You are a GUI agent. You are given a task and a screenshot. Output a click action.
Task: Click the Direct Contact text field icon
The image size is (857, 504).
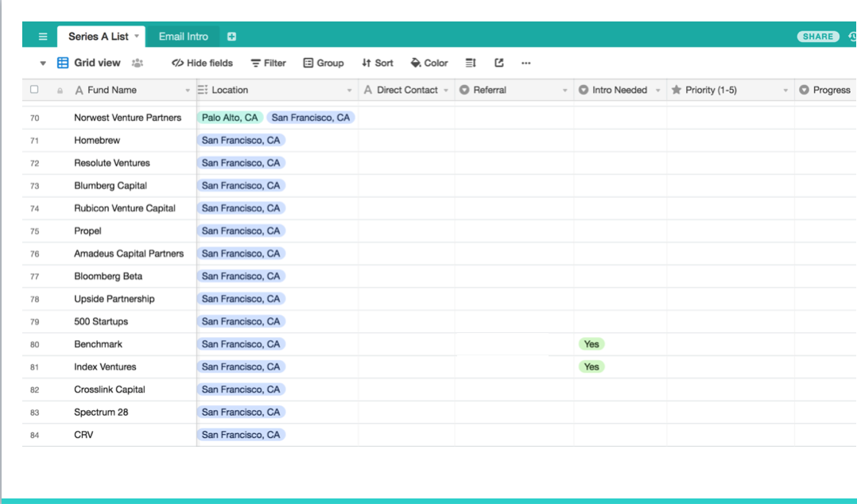(x=368, y=90)
